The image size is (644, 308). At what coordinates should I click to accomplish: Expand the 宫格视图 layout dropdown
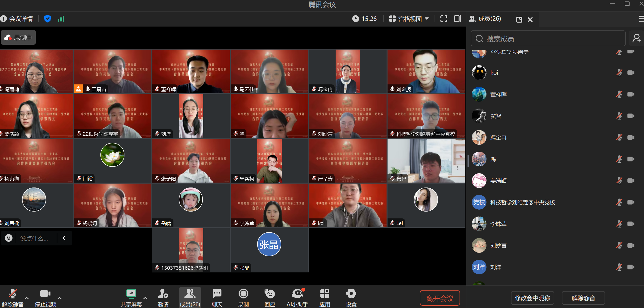[x=427, y=19]
